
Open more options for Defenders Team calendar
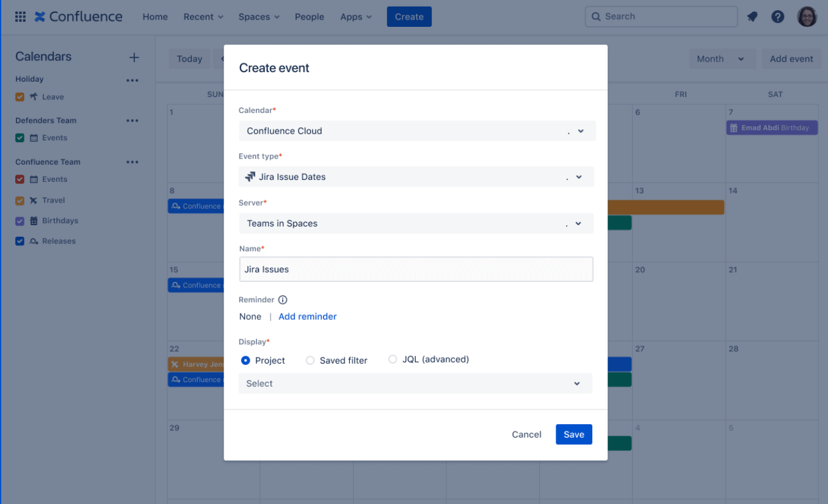click(x=133, y=121)
